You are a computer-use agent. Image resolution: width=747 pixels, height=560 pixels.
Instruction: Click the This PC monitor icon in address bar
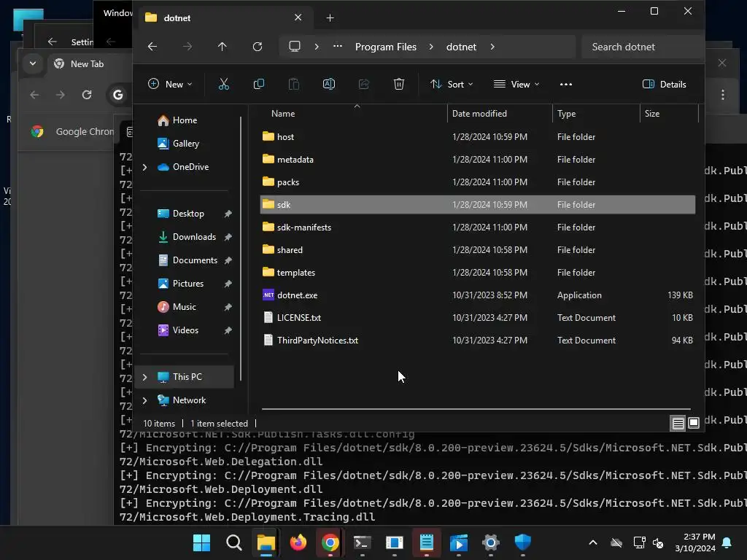coord(295,47)
